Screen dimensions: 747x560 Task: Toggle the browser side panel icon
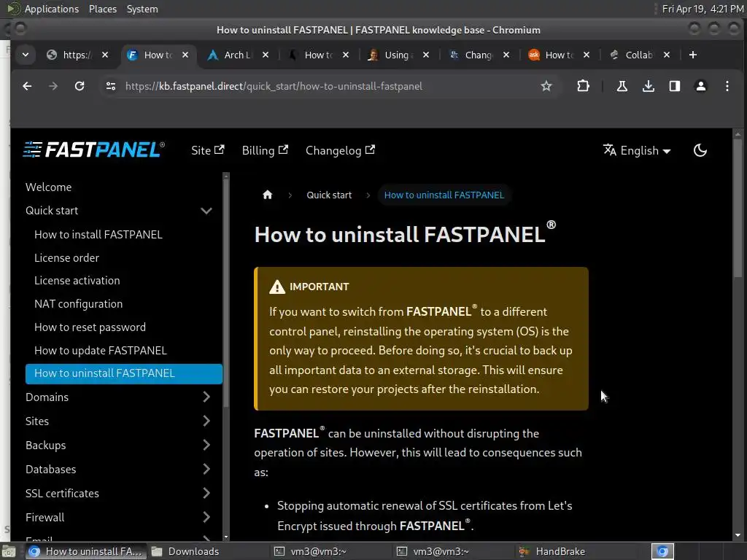pos(675,86)
